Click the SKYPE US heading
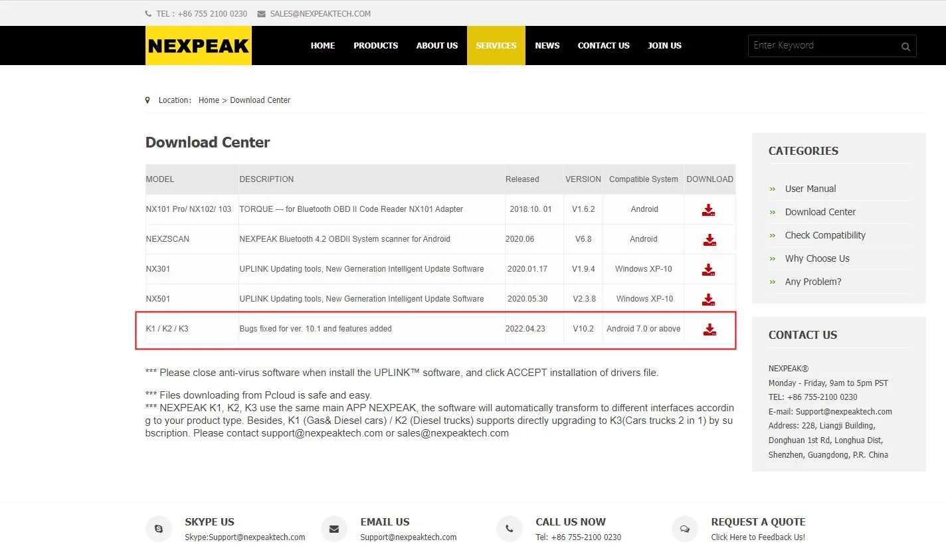The height and width of the screenshot is (560, 946). pyautogui.click(x=209, y=522)
